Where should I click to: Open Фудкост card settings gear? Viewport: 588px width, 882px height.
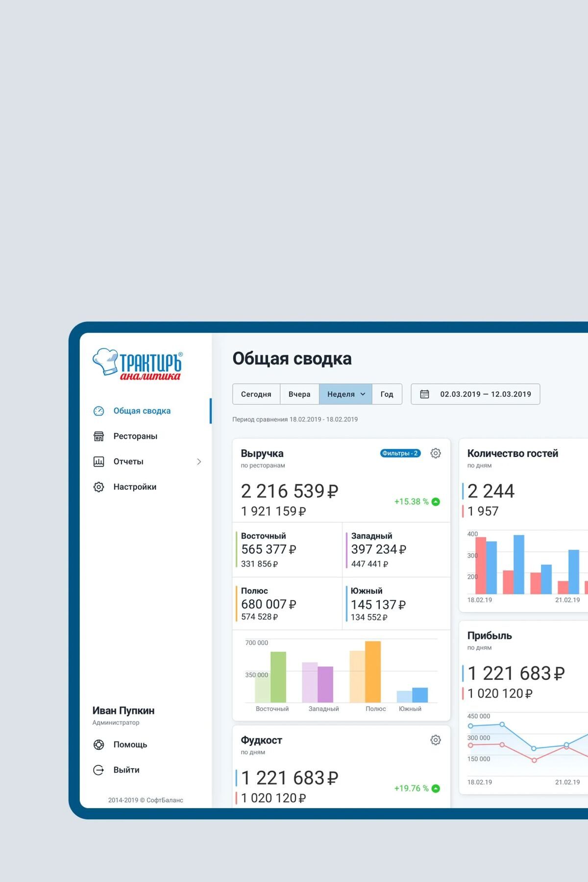pos(435,740)
